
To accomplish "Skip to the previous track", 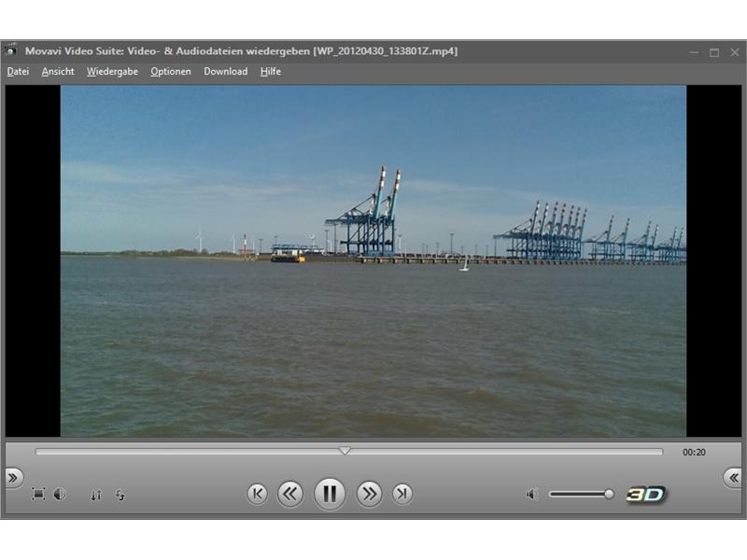I will click(x=258, y=494).
